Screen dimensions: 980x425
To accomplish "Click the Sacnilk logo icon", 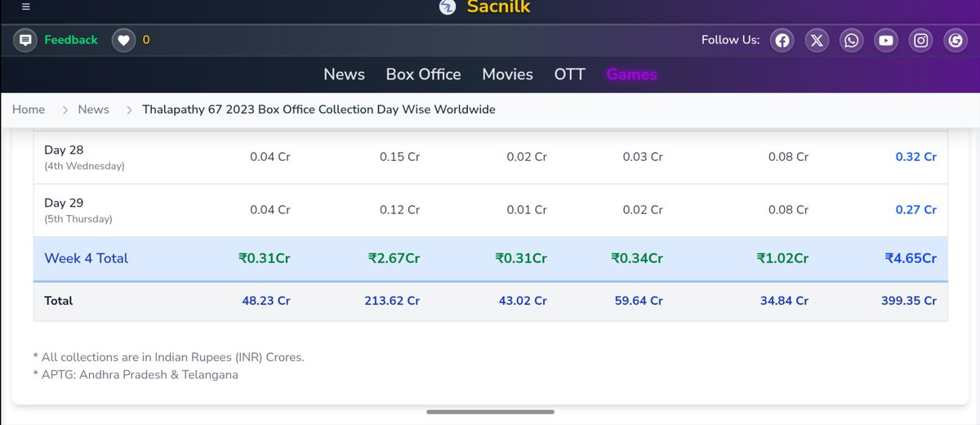I will pyautogui.click(x=448, y=7).
